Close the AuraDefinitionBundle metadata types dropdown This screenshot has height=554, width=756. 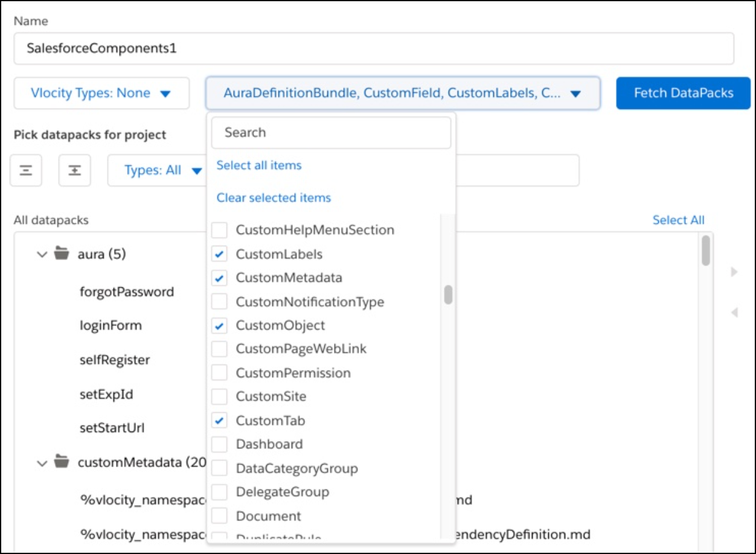pos(403,93)
